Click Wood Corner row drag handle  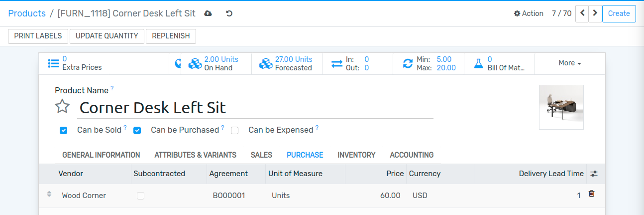tap(49, 194)
